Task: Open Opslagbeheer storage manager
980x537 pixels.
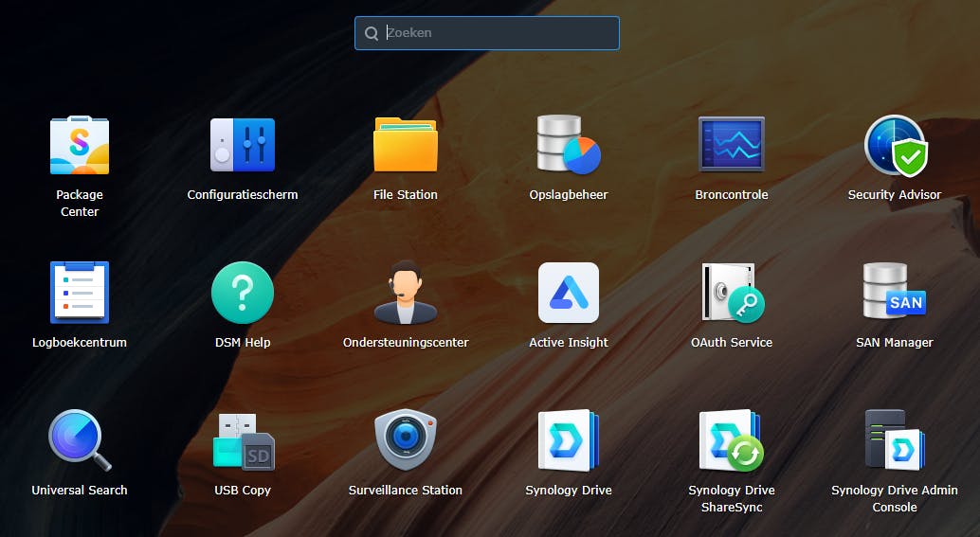Action: (569, 145)
